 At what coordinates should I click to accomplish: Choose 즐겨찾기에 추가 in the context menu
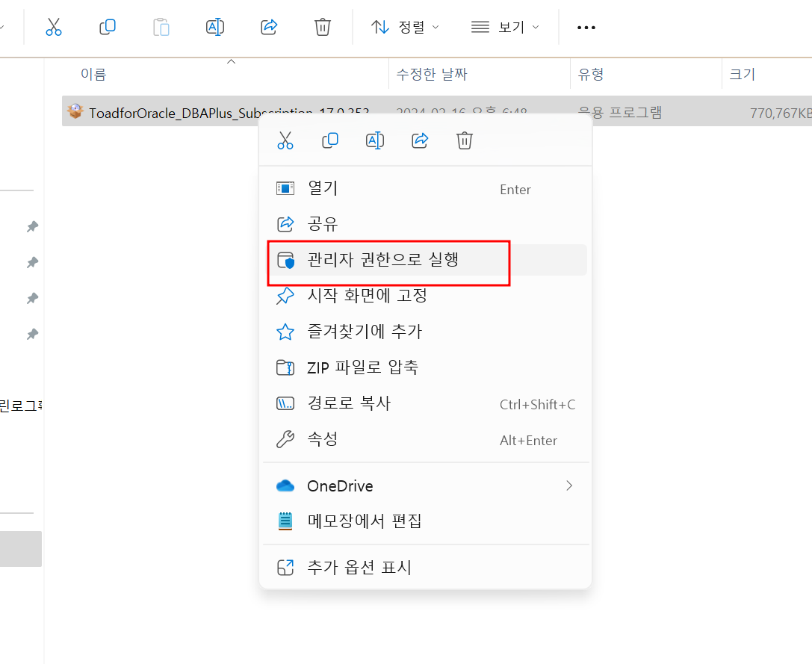coord(425,332)
